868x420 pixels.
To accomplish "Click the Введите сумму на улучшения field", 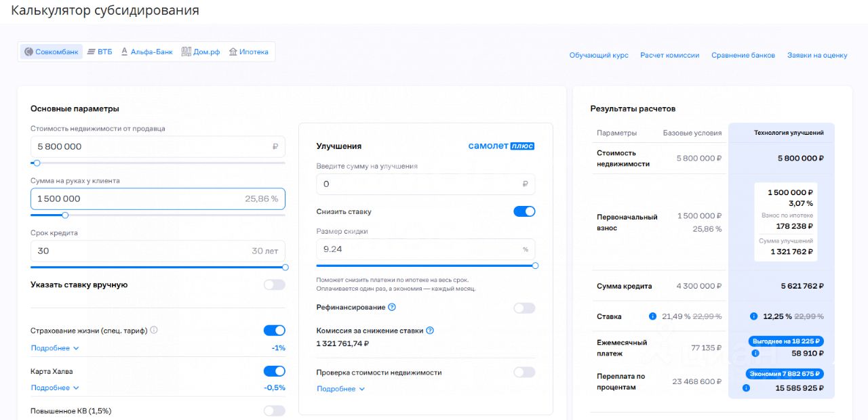I will (x=426, y=184).
